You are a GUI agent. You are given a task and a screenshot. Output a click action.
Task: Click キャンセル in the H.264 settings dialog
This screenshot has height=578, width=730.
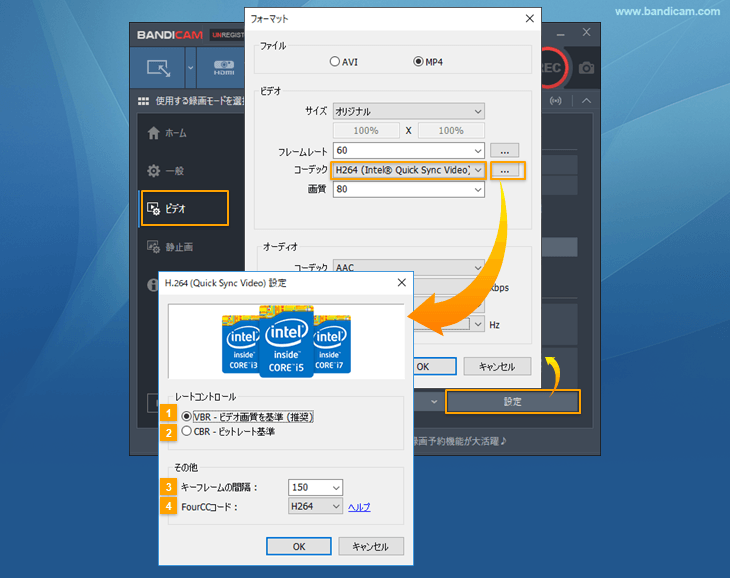pos(371,546)
